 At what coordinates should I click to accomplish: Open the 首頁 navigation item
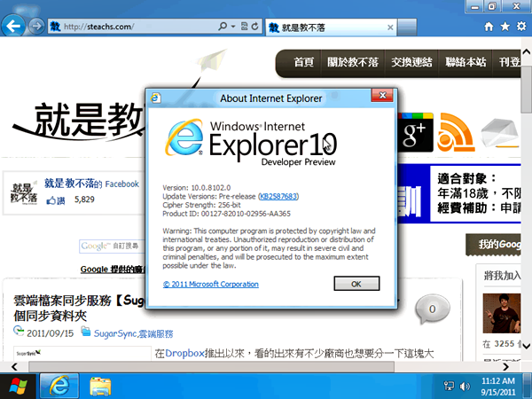[x=303, y=62]
